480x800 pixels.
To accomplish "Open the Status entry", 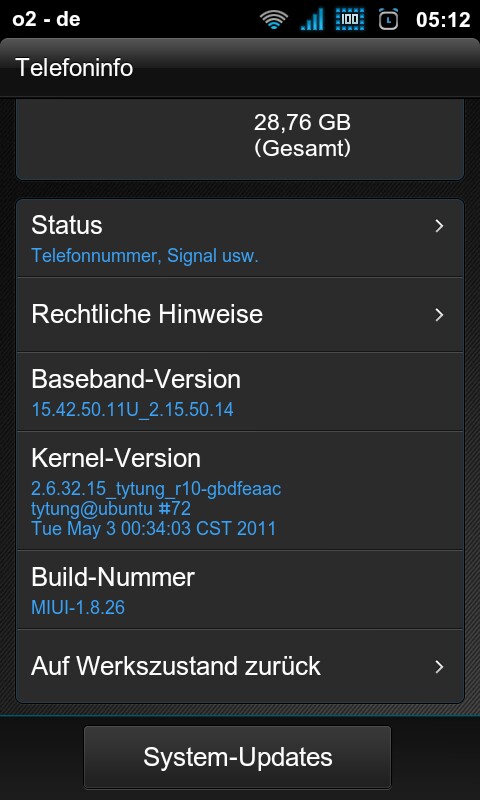I will [x=240, y=238].
